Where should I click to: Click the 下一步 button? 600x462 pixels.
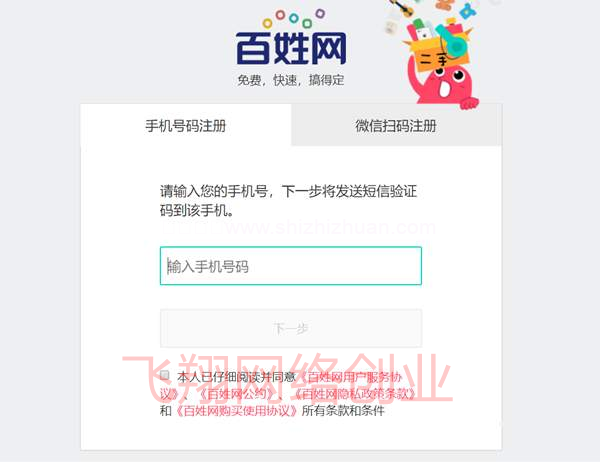pos(291,328)
